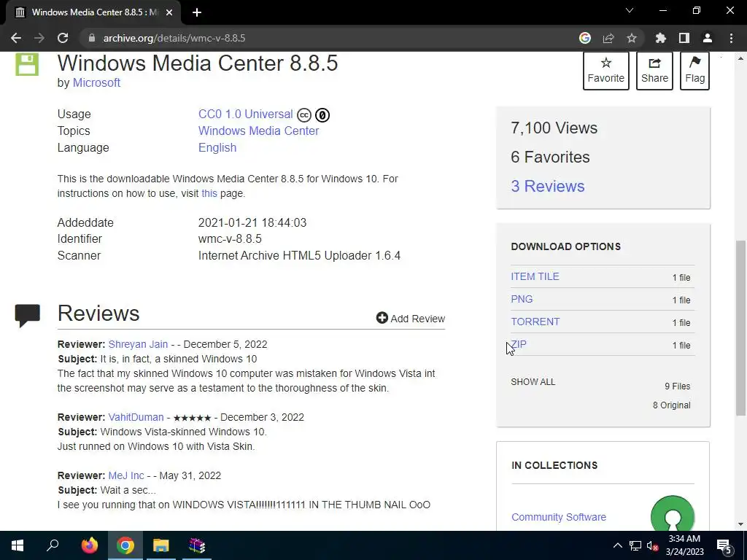Image resolution: width=747 pixels, height=560 pixels.
Task: Download the TORRENT file option
Action: pyautogui.click(x=535, y=322)
